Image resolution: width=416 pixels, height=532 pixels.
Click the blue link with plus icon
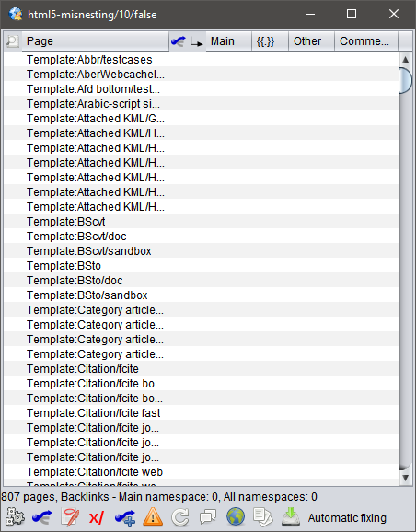pos(124,518)
